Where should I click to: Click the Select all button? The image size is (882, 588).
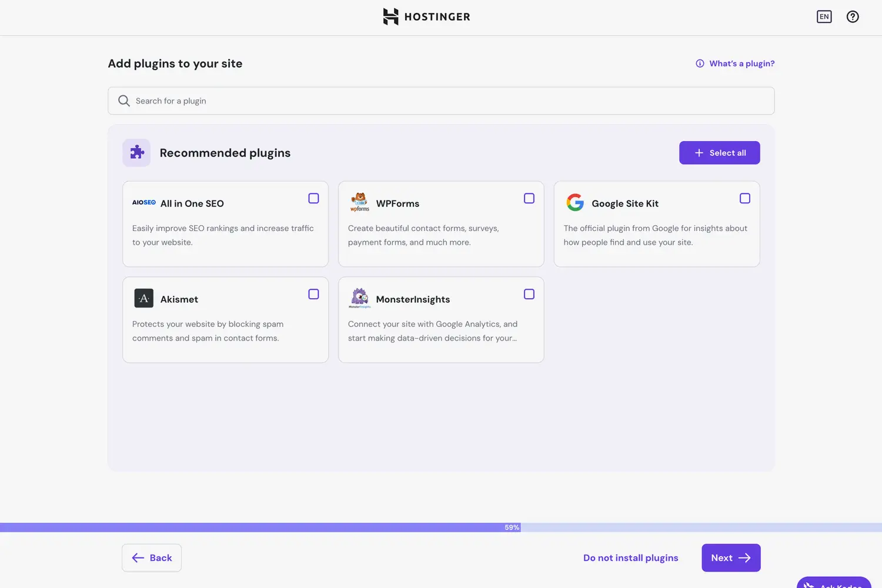720,153
